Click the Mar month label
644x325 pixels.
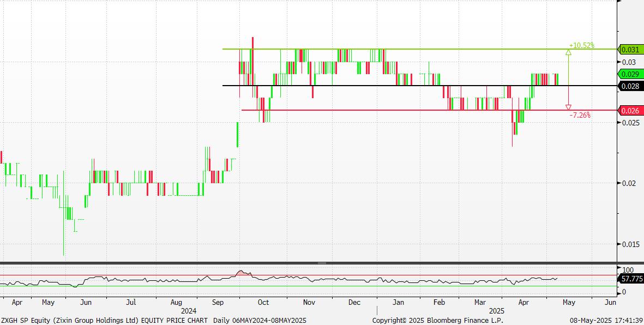(x=480, y=303)
